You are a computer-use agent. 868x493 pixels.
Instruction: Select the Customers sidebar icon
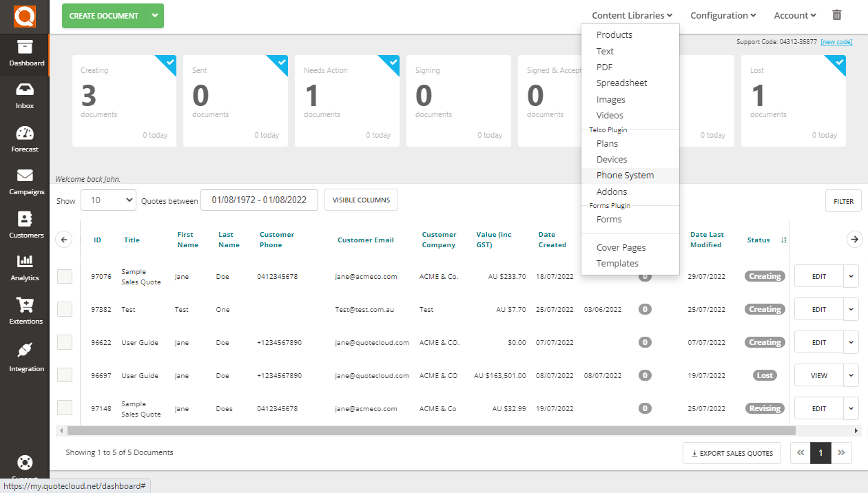(25, 224)
